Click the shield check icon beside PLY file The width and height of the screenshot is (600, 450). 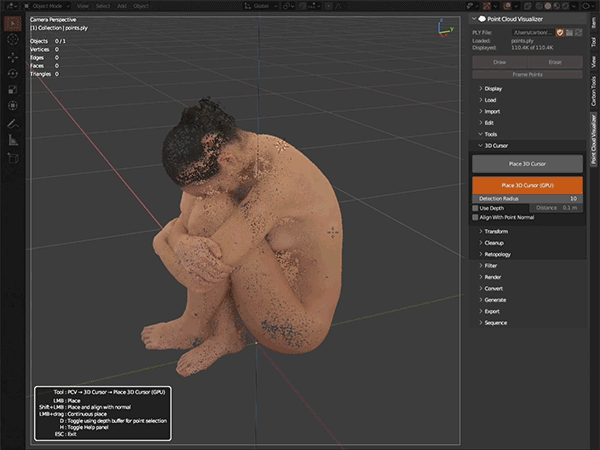pos(560,33)
